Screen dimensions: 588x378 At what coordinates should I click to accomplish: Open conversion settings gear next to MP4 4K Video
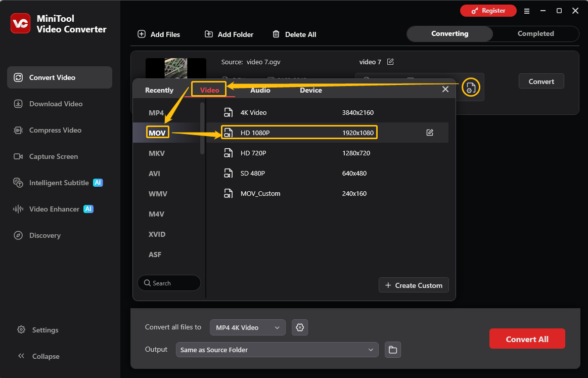point(300,327)
